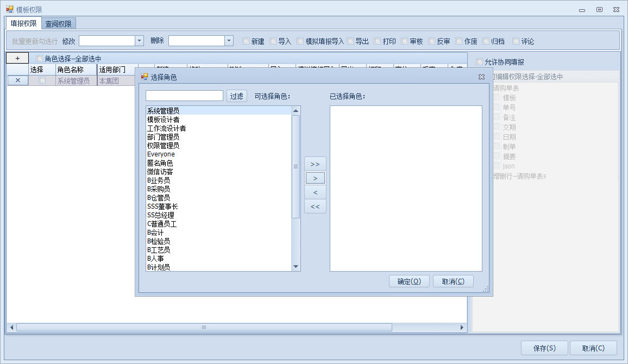628x364 pixels.
Task: Toggle the 允许协同填报 checkbox
Action: tap(479, 62)
